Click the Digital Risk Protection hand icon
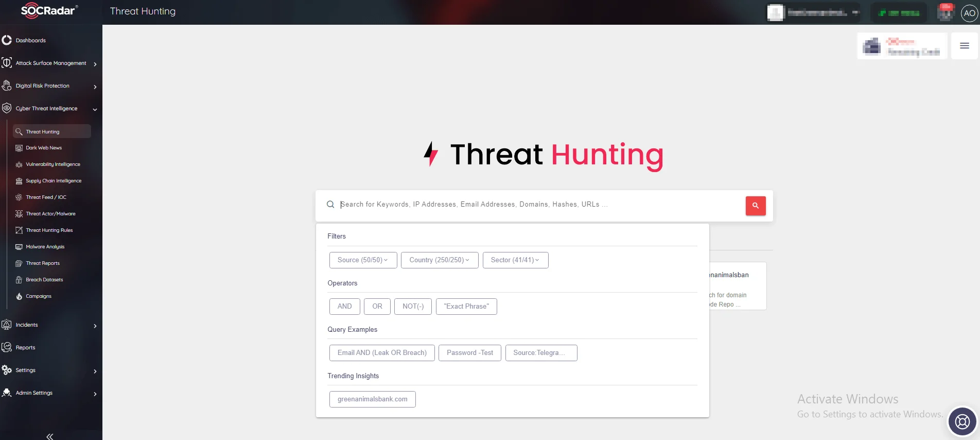Viewport: 980px width, 440px height. pos(7,86)
